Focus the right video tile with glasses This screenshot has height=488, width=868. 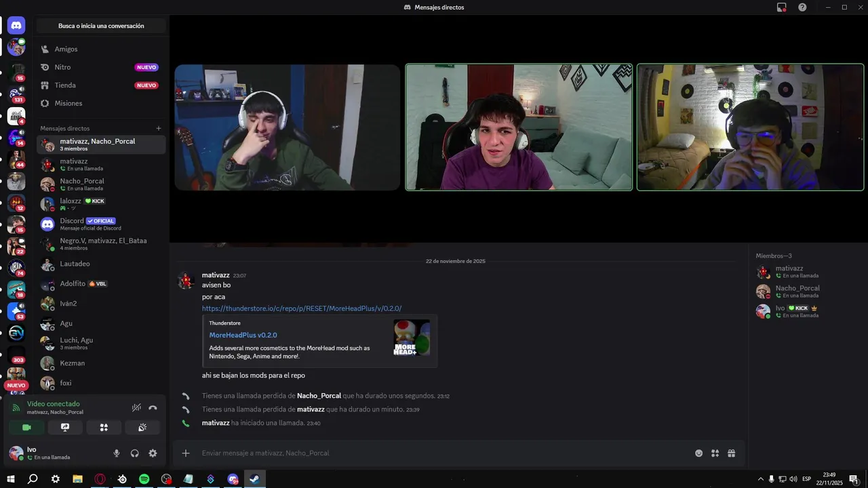coord(750,127)
